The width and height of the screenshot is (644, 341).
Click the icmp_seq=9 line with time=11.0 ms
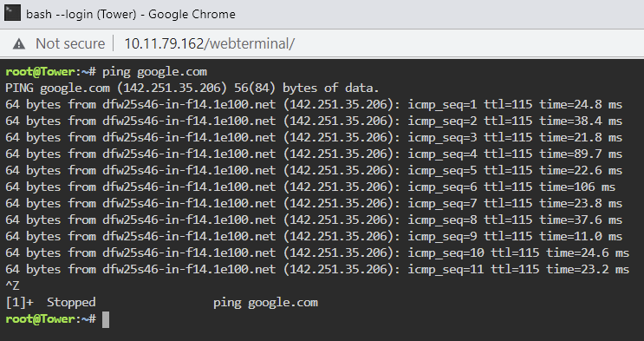click(314, 236)
